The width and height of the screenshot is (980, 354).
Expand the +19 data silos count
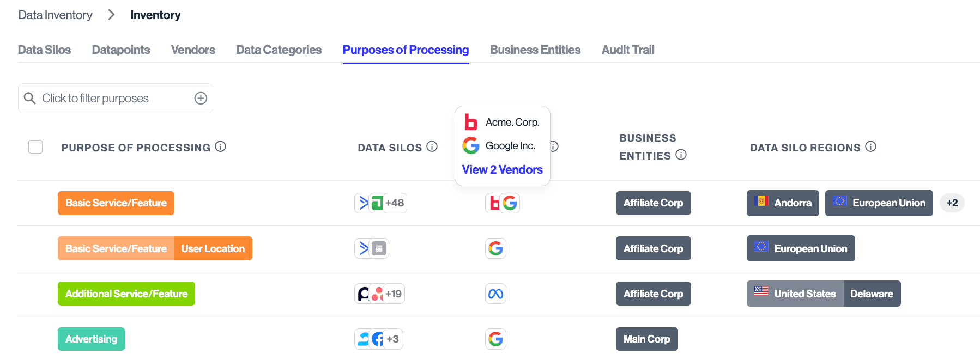coord(394,294)
